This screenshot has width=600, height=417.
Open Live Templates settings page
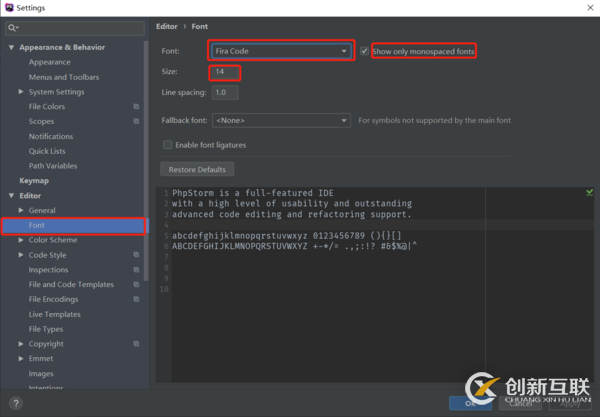click(x=55, y=314)
